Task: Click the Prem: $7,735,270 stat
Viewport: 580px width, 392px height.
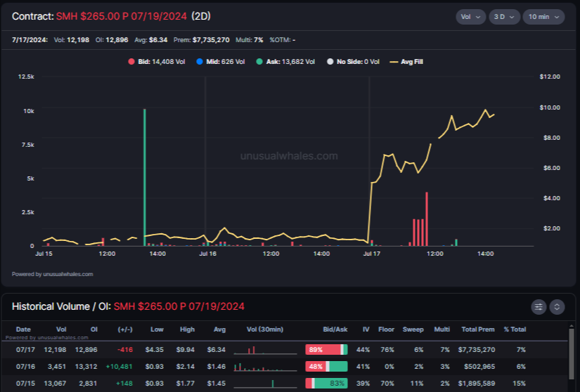Action: [202, 40]
